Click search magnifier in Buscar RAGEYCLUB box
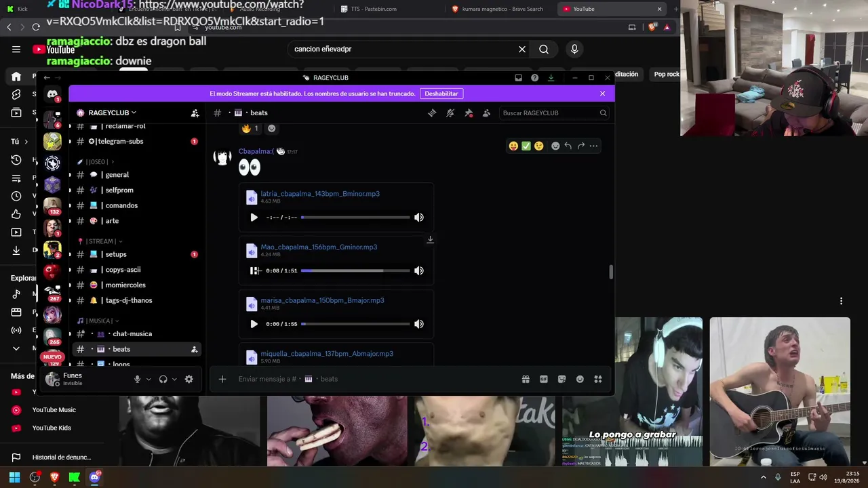The height and width of the screenshot is (488, 868). (x=603, y=113)
